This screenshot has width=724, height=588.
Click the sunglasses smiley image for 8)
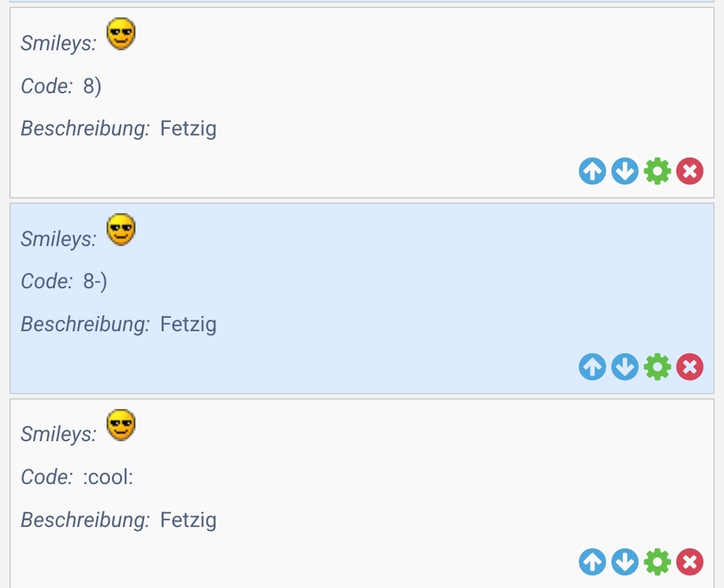[x=121, y=34]
